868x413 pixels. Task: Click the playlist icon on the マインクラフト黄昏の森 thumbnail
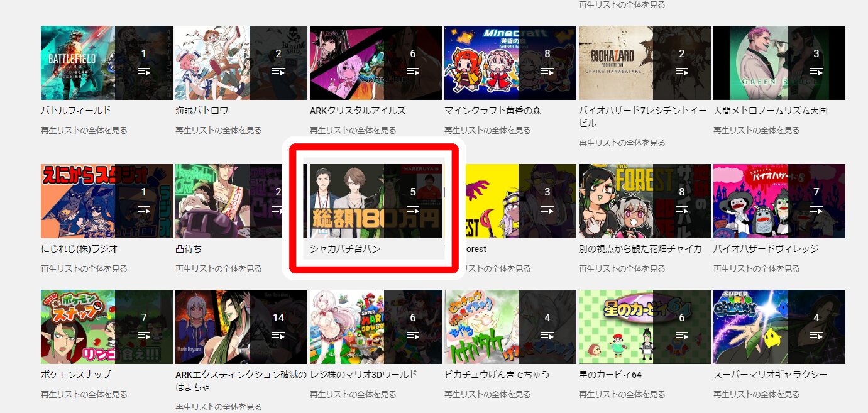tap(547, 72)
